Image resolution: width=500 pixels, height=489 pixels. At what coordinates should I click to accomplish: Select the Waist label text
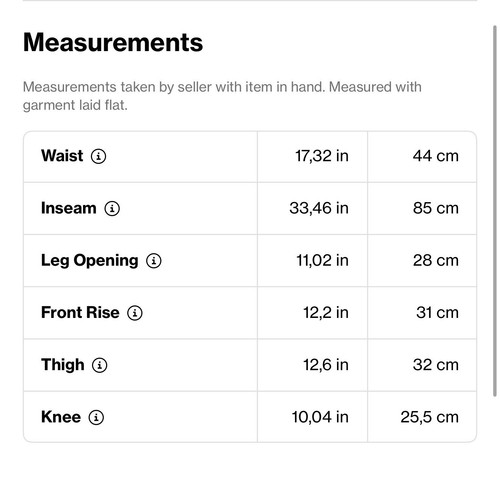[x=62, y=156]
